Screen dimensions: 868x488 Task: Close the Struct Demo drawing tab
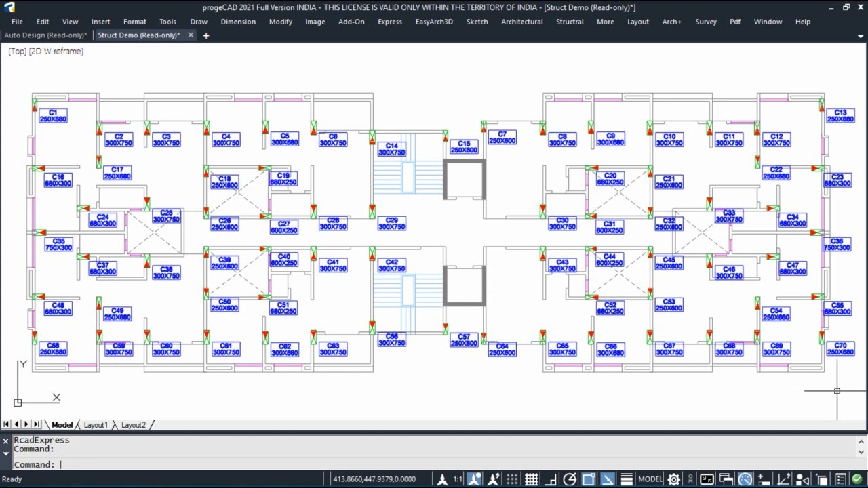(191, 35)
